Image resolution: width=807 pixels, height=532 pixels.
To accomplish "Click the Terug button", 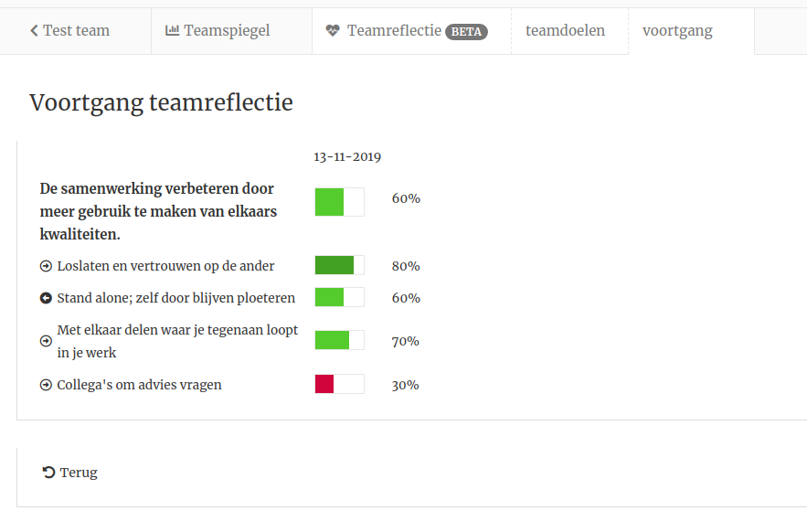I will (69, 473).
